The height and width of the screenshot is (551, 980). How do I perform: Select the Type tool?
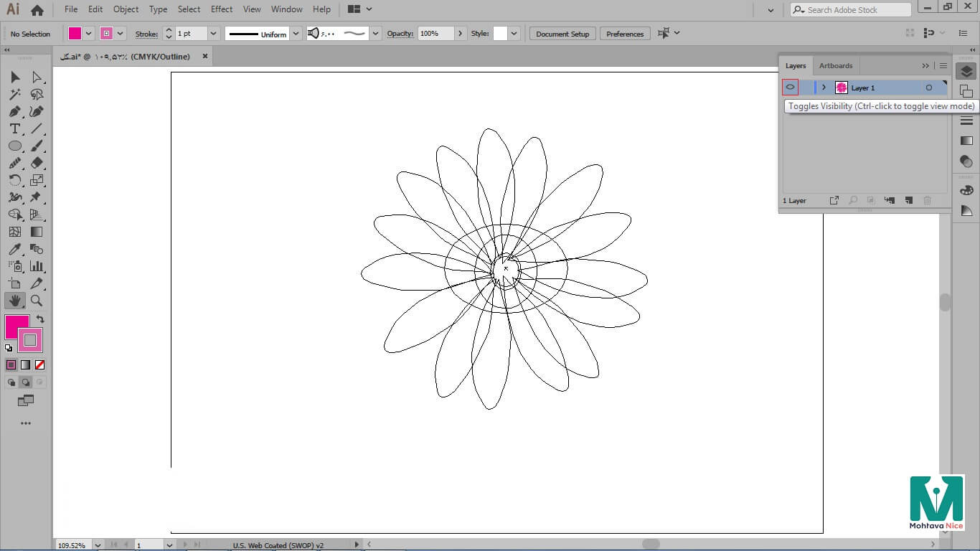tap(14, 128)
